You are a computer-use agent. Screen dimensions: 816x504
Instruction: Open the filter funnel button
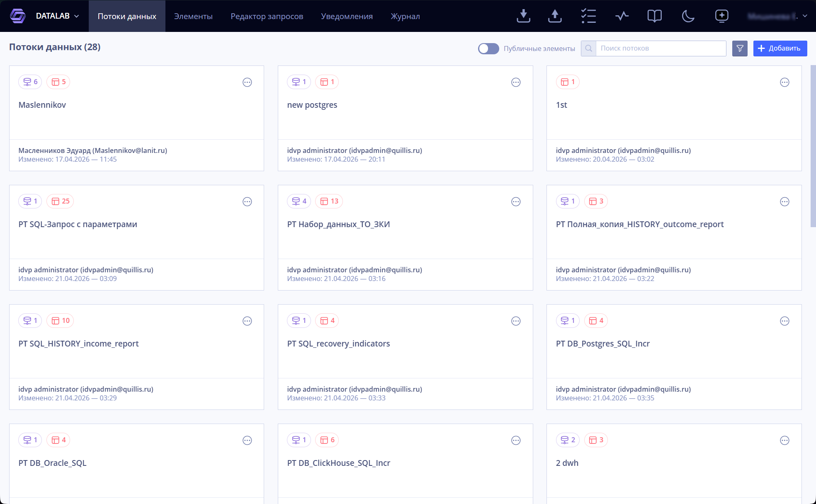pos(740,48)
